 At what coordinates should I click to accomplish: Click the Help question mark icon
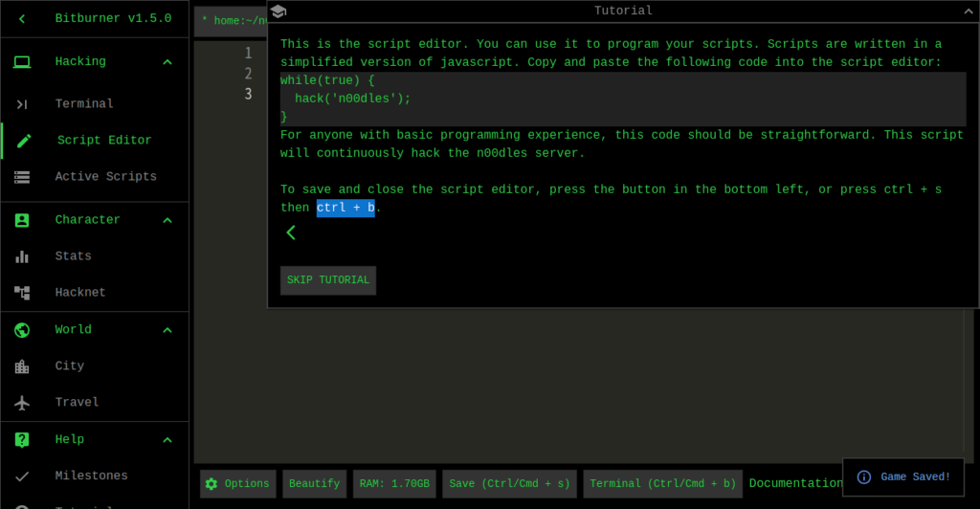click(x=22, y=440)
